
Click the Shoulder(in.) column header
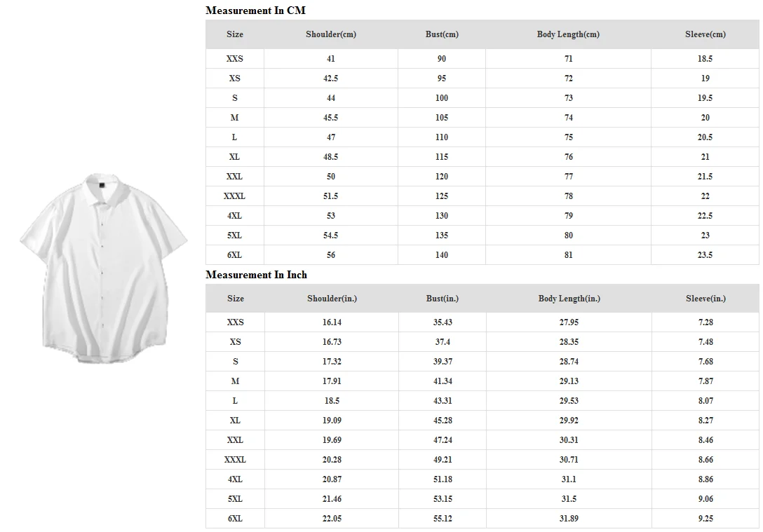tap(332, 299)
